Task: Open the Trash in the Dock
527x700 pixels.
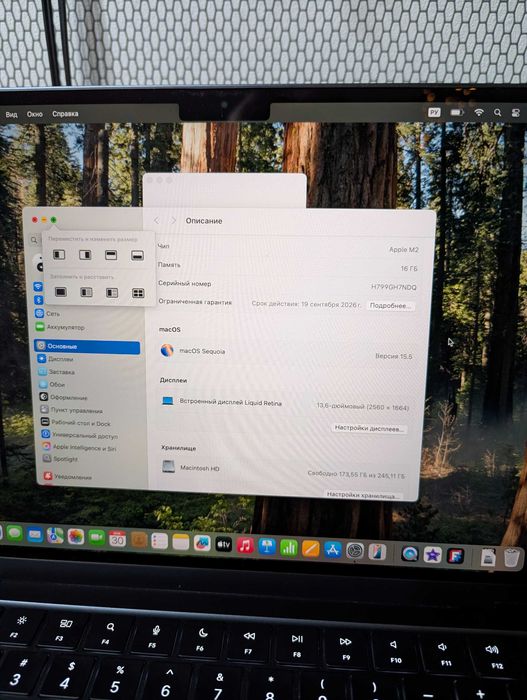Action: 512,558
